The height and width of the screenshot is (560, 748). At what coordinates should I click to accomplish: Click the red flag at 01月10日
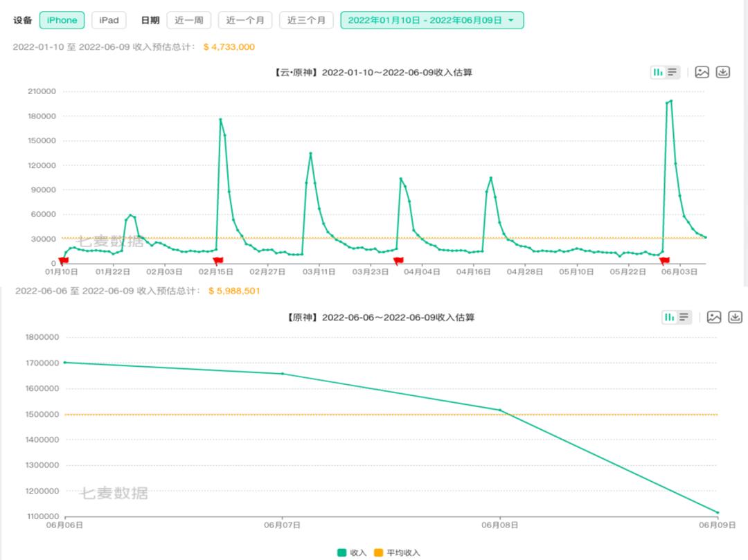point(64,261)
